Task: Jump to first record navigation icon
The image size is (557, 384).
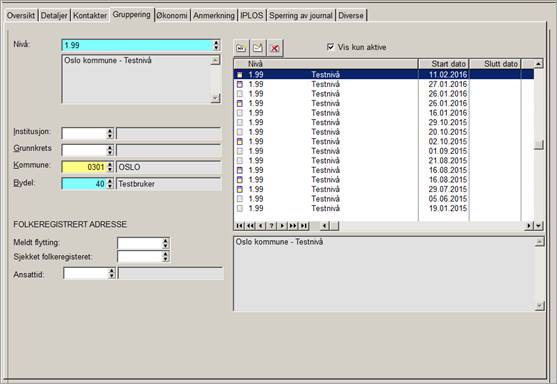Action: click(x=239, y=226)
